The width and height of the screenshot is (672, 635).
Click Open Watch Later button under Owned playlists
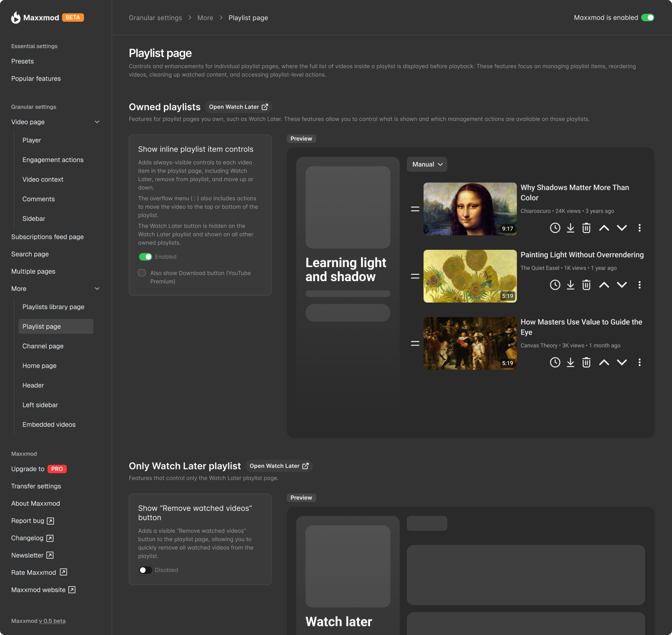[x=238, y=107]
